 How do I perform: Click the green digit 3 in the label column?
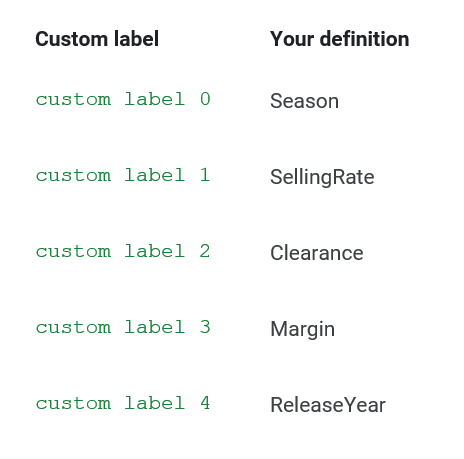click(205, 327)
